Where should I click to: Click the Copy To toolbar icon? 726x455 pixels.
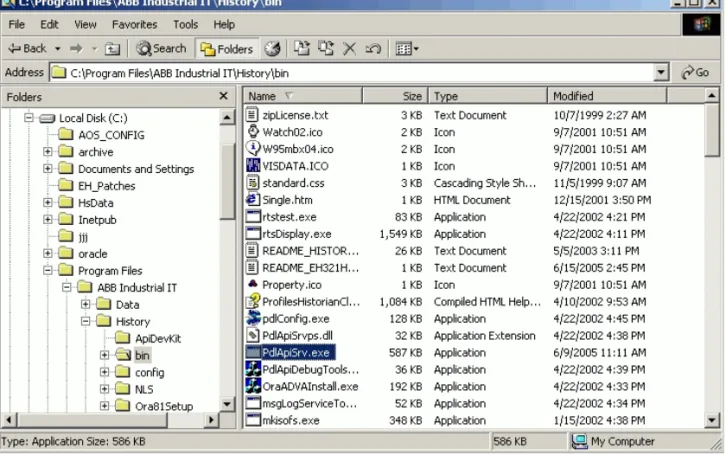coord(326,48)
